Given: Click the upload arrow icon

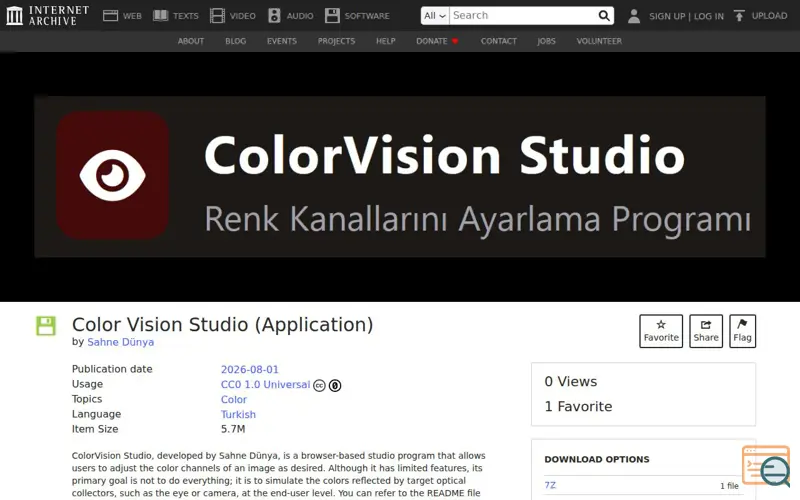Looking at the screenshot, I should (739, 16).
